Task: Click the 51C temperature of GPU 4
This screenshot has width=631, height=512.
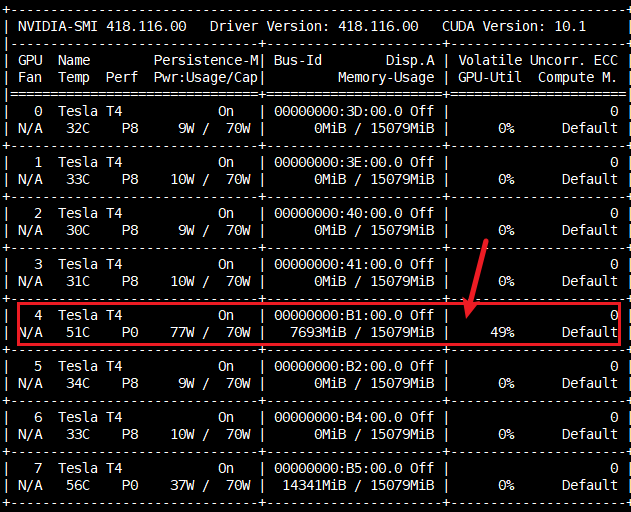Action: [x=78, y=332]
